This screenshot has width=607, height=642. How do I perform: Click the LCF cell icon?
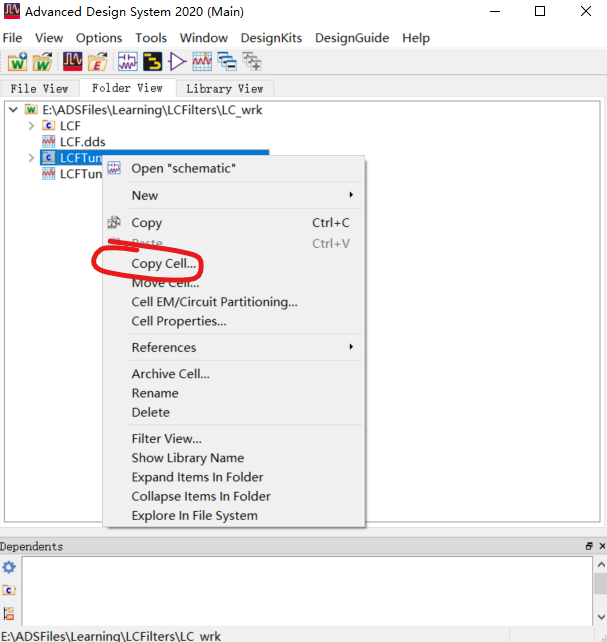point(49,125)
